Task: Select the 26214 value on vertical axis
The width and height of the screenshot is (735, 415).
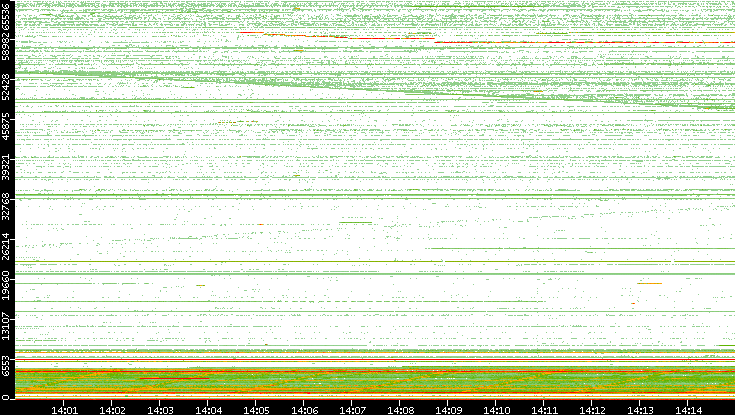Action: pyautogui.click(x=6, y=246)
